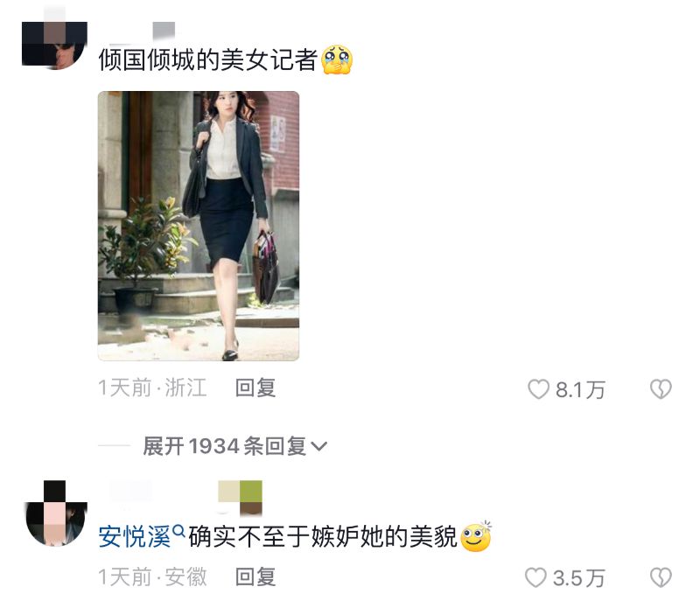This screenshot has width=700, height=615.
Task: Tap the comment text 确实不至于嫉妒她的美貌
Action: pyautogui.click(x=323, y=536)
